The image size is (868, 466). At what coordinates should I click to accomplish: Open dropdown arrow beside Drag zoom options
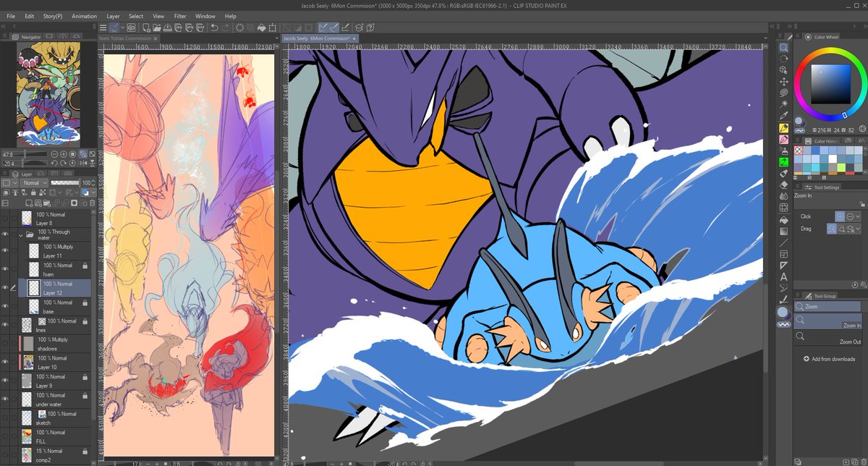(x=858, y=229)
